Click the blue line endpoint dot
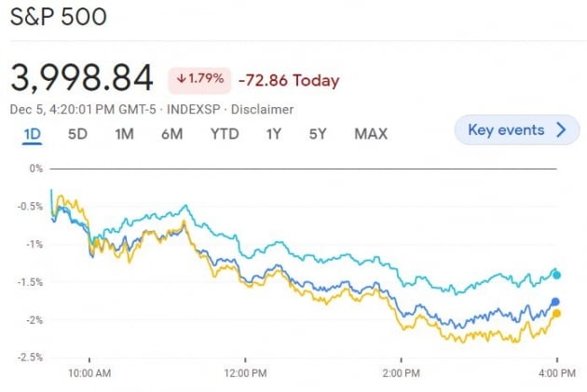 click(x=555, y=302)
